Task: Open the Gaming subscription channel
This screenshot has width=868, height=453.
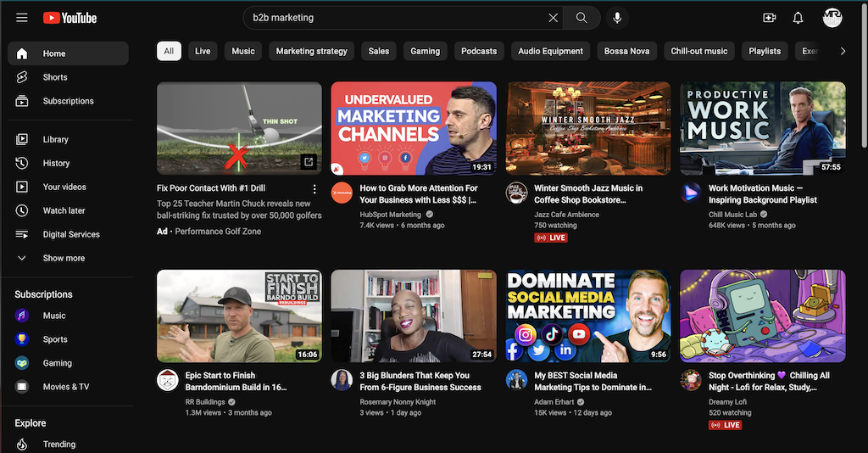Action: (68, 363)
